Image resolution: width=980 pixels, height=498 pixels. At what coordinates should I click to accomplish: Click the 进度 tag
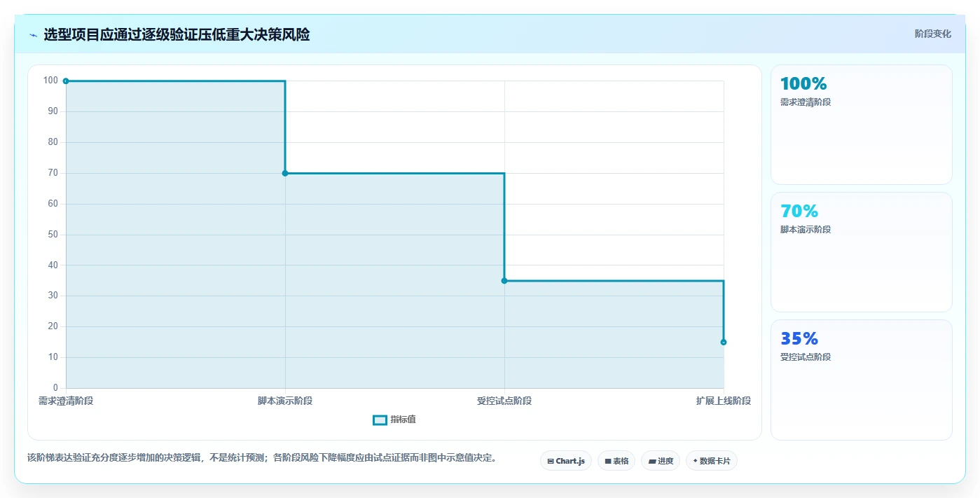pyautogui.click(x=661, y=461)
